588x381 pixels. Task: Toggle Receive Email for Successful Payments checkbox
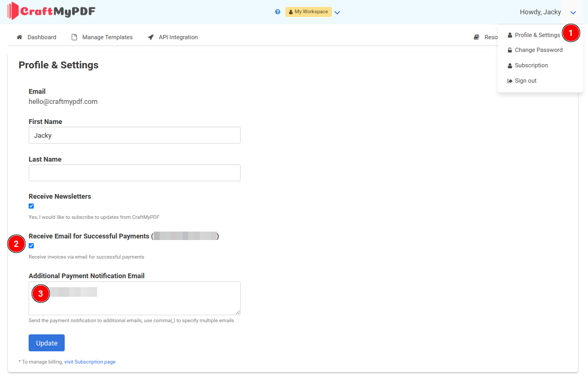(x=31, y=246)
